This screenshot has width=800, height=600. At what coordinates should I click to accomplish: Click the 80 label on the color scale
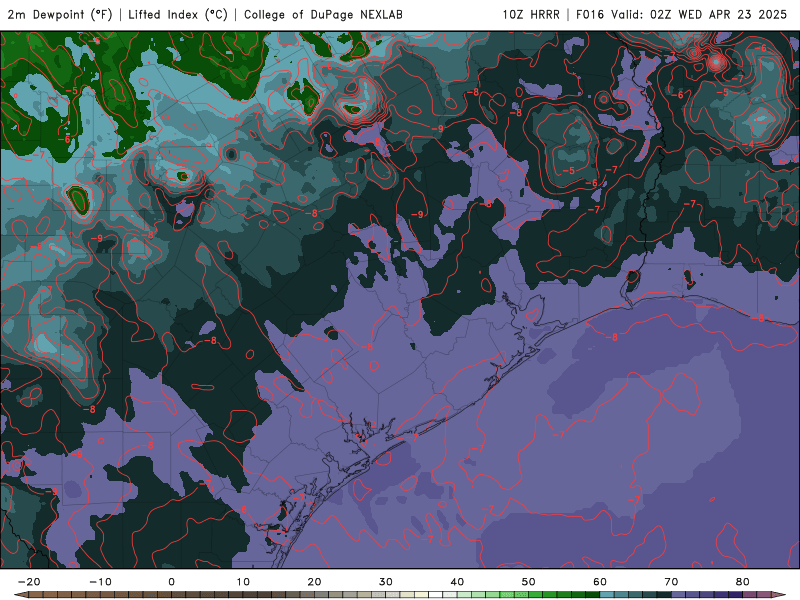[743, 582]
